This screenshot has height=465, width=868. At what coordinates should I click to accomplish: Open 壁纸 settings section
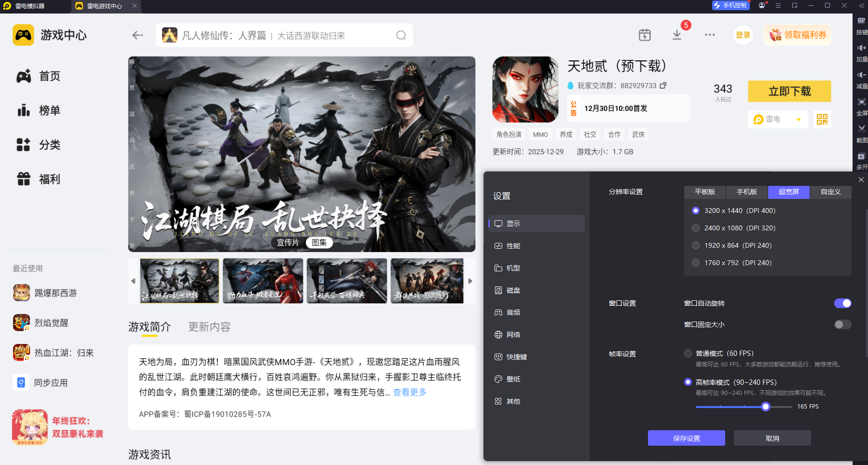(x=537, y=379)
